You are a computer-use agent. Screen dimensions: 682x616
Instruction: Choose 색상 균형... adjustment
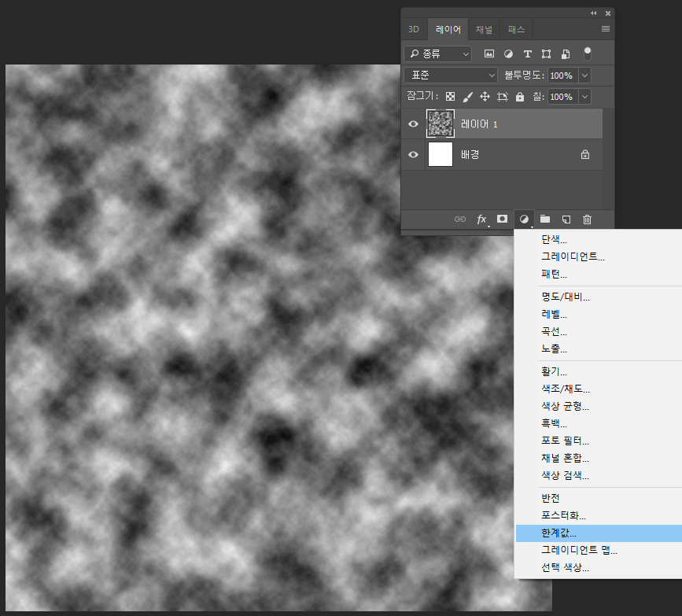coord(598,406)
